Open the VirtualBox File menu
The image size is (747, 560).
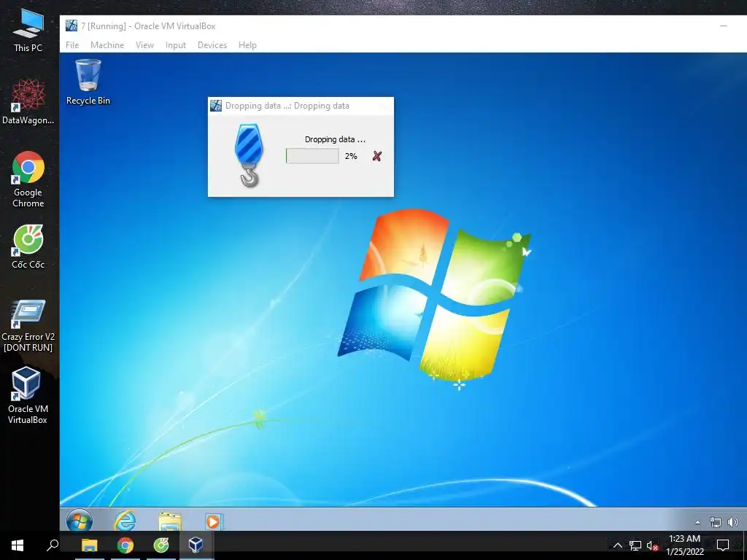tap(72, 44)
